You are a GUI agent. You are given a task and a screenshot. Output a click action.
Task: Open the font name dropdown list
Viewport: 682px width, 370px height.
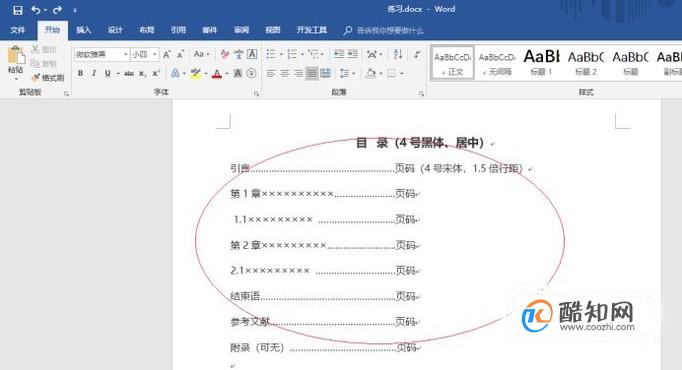point(125,54)
